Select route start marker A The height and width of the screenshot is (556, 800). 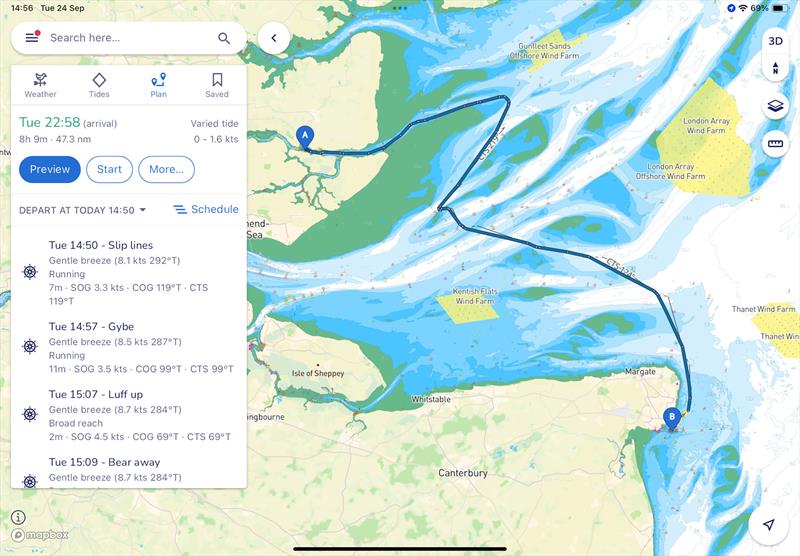305,138
